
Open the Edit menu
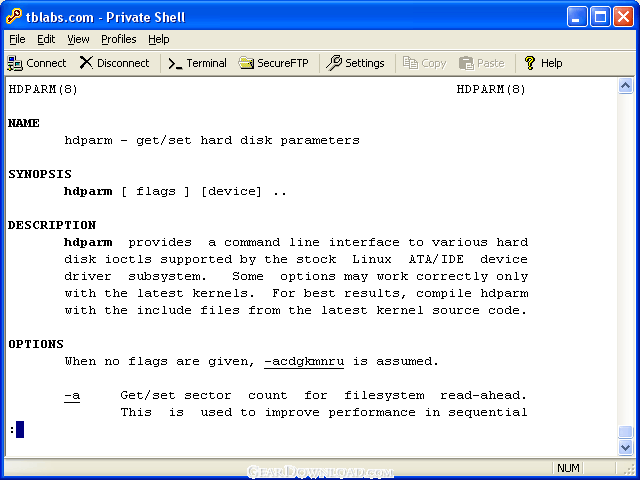[46, 39]
